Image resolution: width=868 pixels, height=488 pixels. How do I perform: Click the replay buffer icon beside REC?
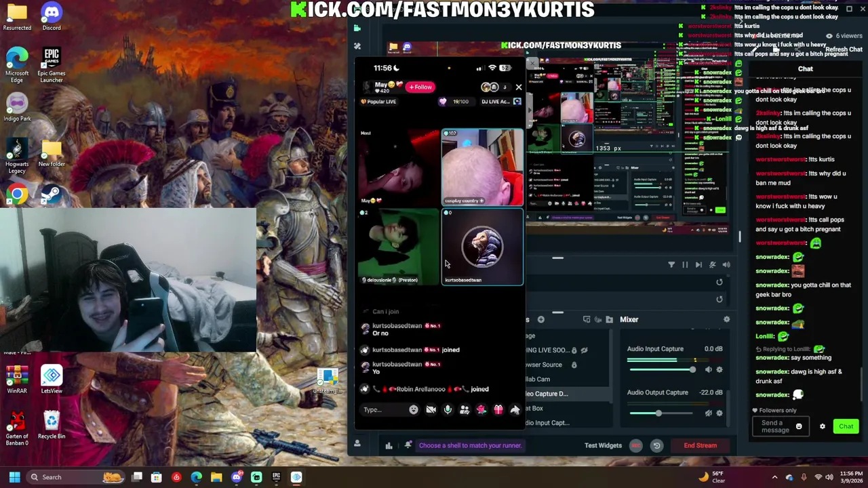click(656, 445)
